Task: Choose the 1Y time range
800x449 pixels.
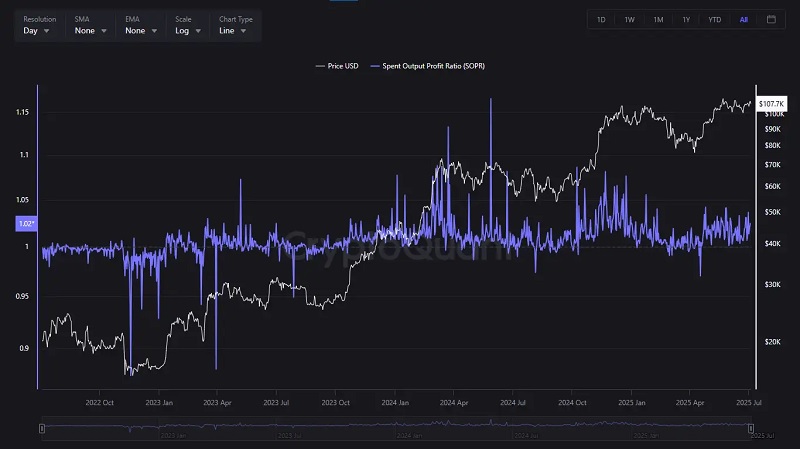Action: 686,19
